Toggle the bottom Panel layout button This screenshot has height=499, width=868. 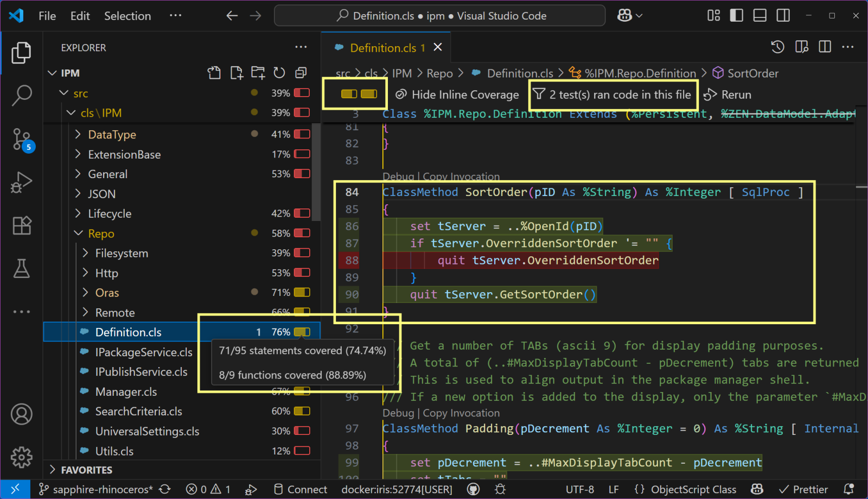tap(759, 16)
